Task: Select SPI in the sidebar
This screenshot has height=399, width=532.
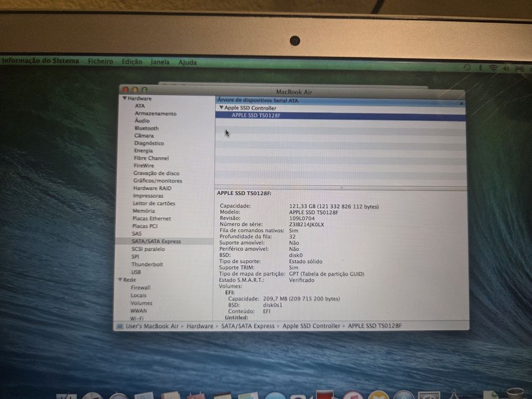Action: coord(135,256)
